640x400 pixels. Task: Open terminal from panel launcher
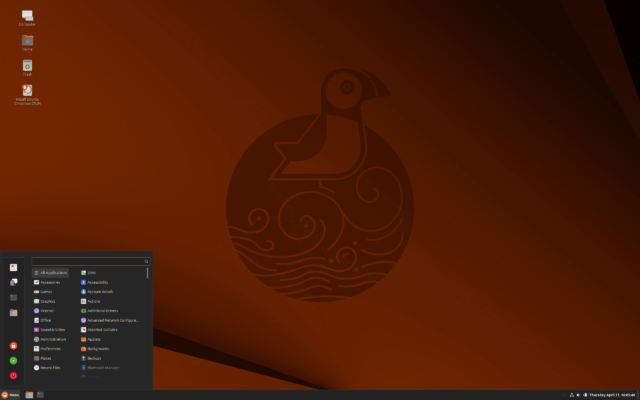[x=40, y=395]
